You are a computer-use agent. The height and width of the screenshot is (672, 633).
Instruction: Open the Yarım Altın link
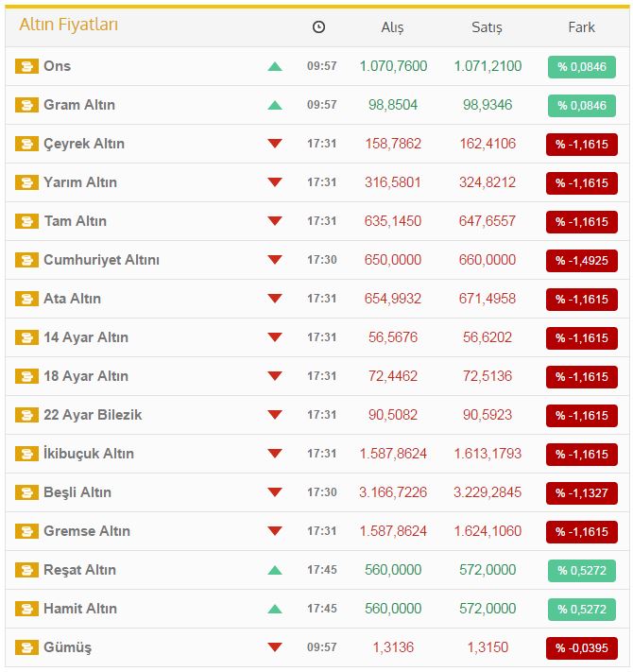(x=80, y=182)
